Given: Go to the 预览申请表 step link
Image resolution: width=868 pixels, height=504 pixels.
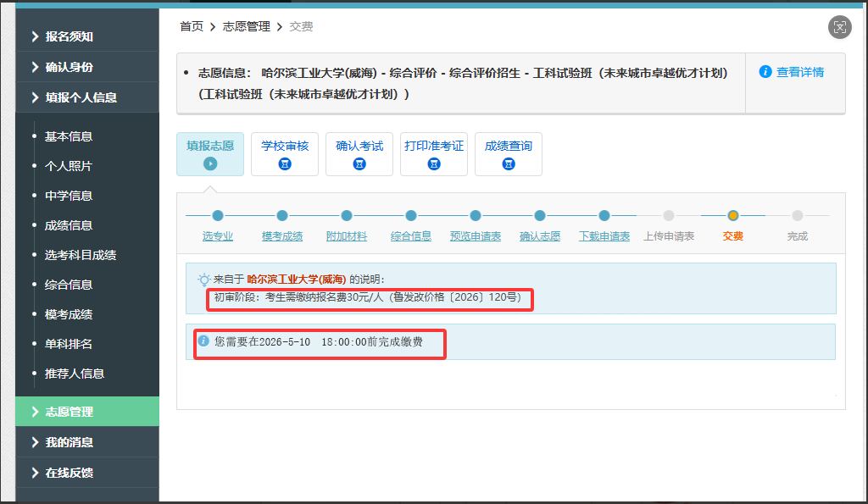Looking at the screenshot, I should [475, 236].
